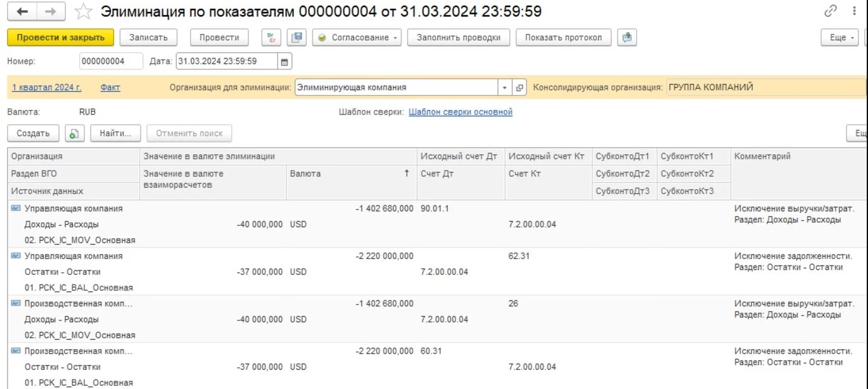Copy link using the chain icon
The width and height of the screenshot is (868, 389).
[831, 11]
